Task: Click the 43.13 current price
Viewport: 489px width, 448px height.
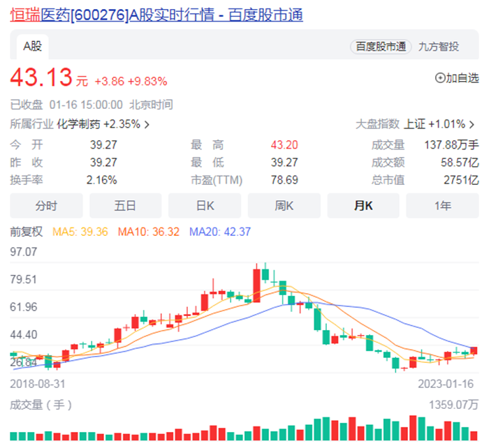Action: [x=41, y=77]
